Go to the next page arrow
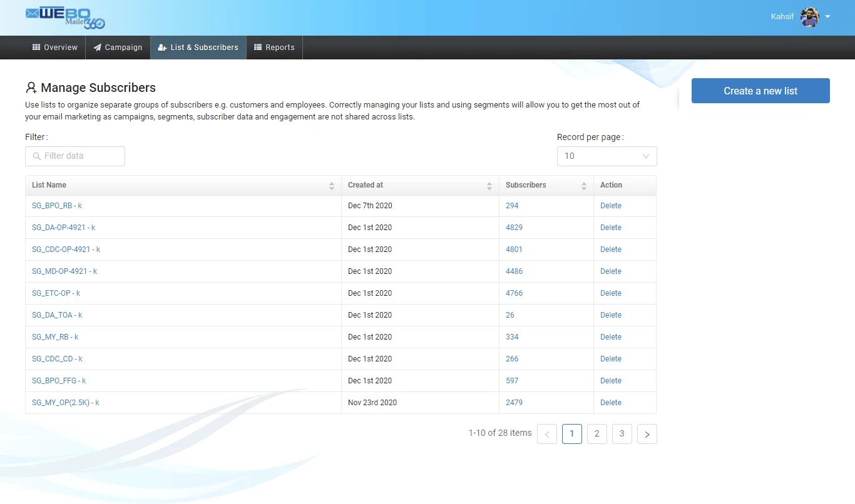 [x=647, y=434]
